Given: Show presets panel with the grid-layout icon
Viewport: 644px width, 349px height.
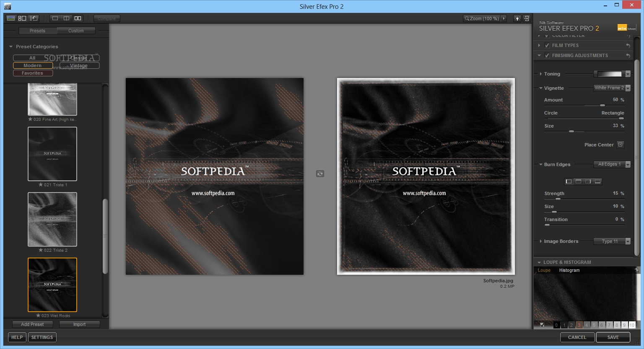Looking at the screenshot, I should (x=22, y=18).
